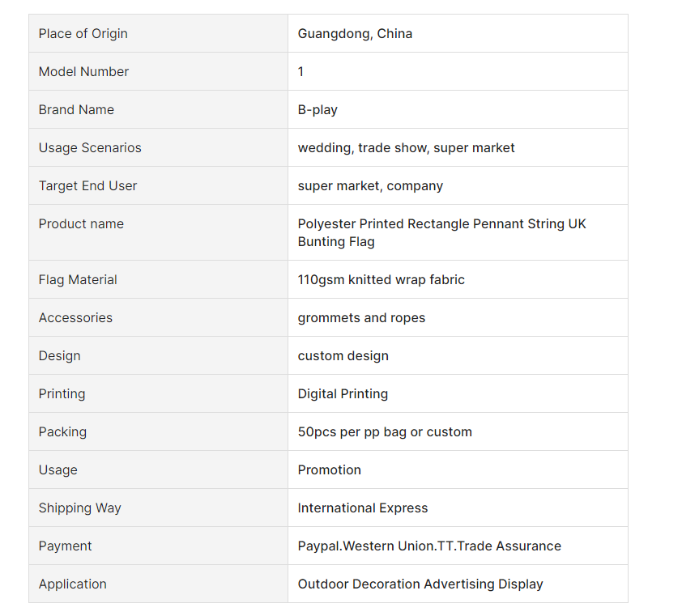Screen dimensions: 682x616
Task: Click the 'Model Number' row label
Action: 83,71
